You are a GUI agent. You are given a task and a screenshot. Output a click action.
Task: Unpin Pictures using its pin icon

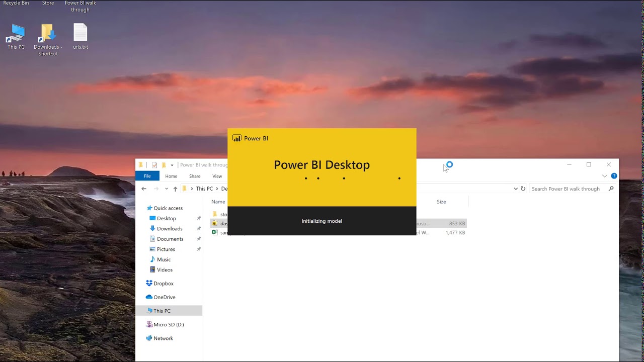199,249
